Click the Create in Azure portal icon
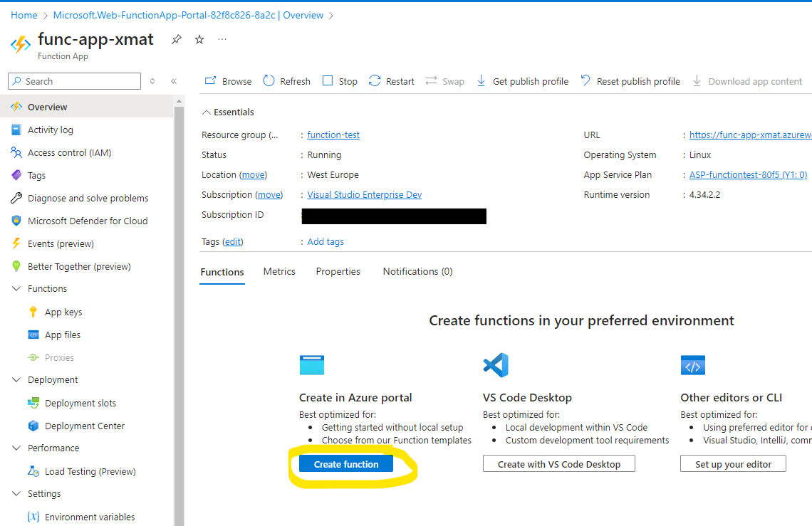This screenshot has width=812, height=526. (312, 365)
